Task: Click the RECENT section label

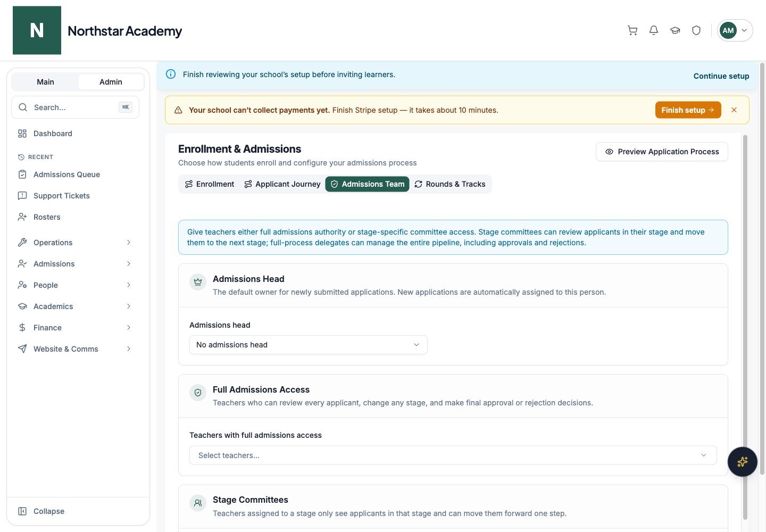Action: (40, 157)
